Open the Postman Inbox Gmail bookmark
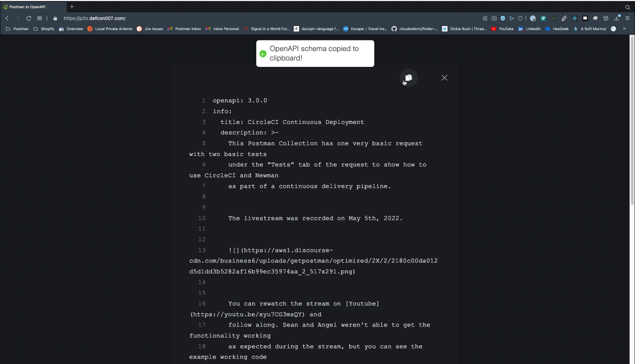635x364 pixels. click(184, 29)
